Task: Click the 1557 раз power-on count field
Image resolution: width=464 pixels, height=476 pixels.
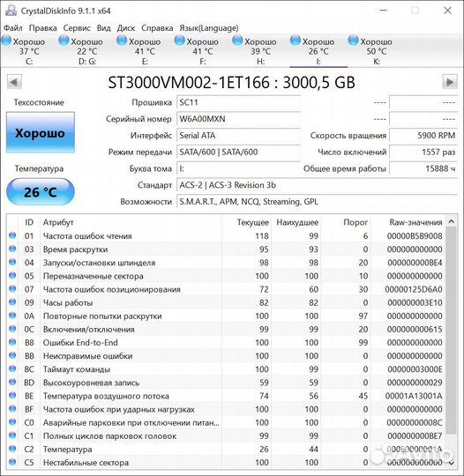Action: coord(423,152)
